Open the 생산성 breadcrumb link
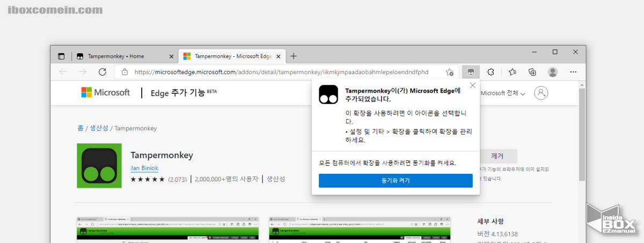644x243 pixels. click(x=99, y=128)
